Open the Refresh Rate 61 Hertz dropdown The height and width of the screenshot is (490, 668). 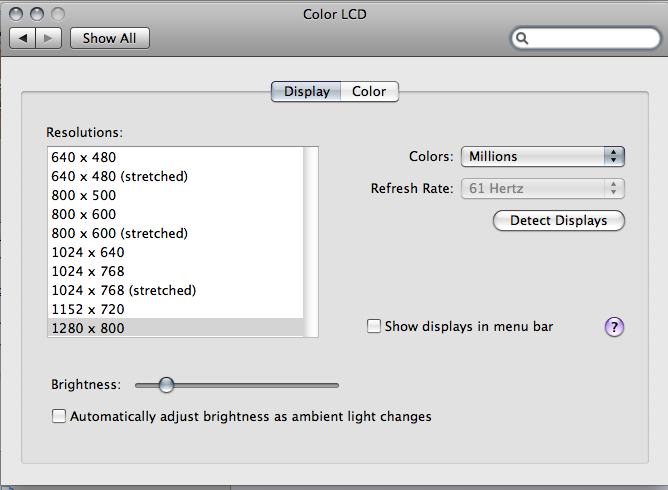pyautogui.click(x=543, y=188)
